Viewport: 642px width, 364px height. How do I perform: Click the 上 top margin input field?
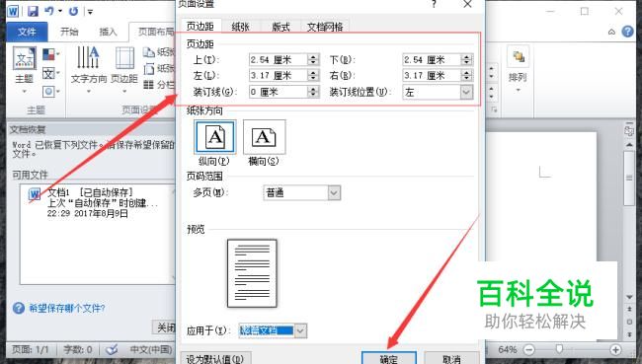(279, 60)
